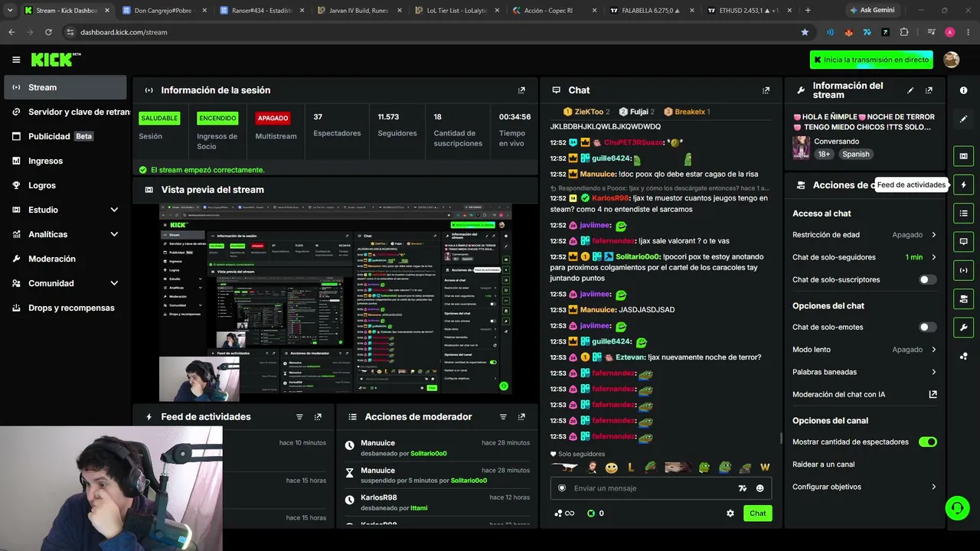The height and width of the screenshot is (551, 980).
Task: Toggle stream preview panel icon in right sidebar
Action: point(963,156)
